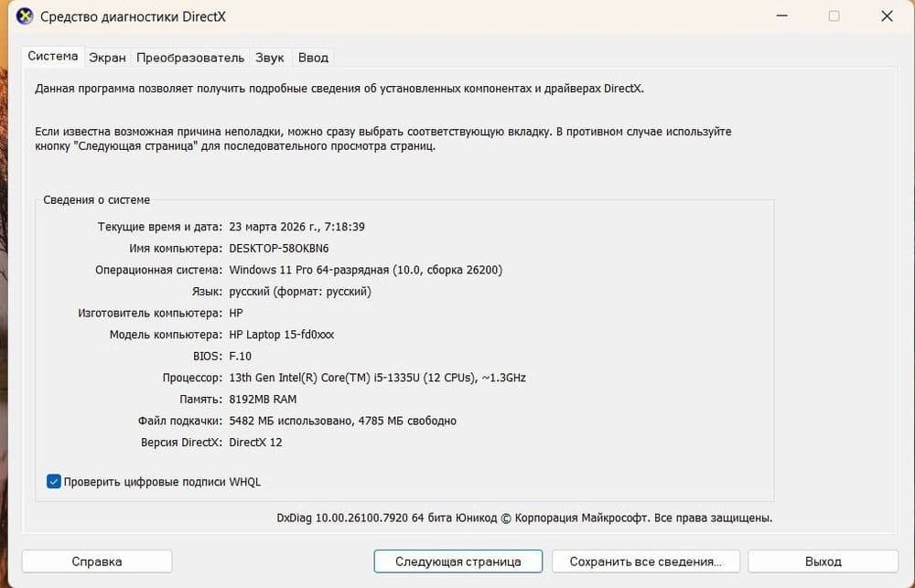Select the Ввод tab
Screen dimensions: 915x588
(313, 58)
